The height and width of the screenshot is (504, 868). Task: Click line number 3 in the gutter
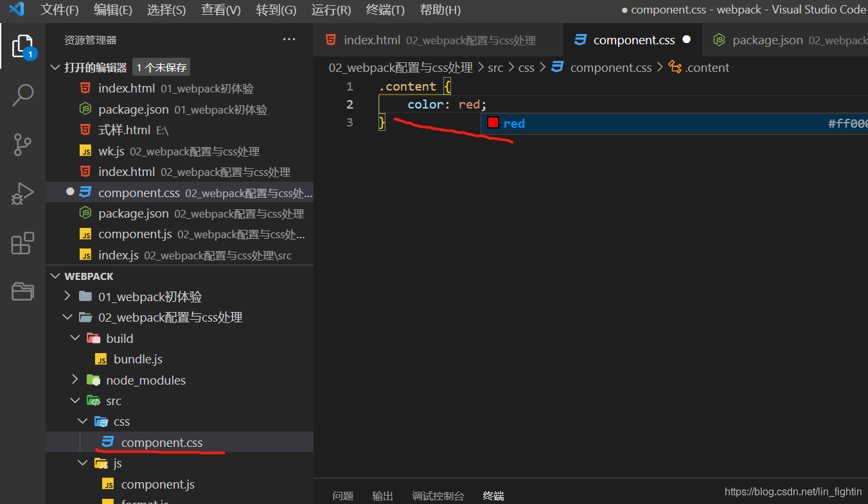click(350, 123)
